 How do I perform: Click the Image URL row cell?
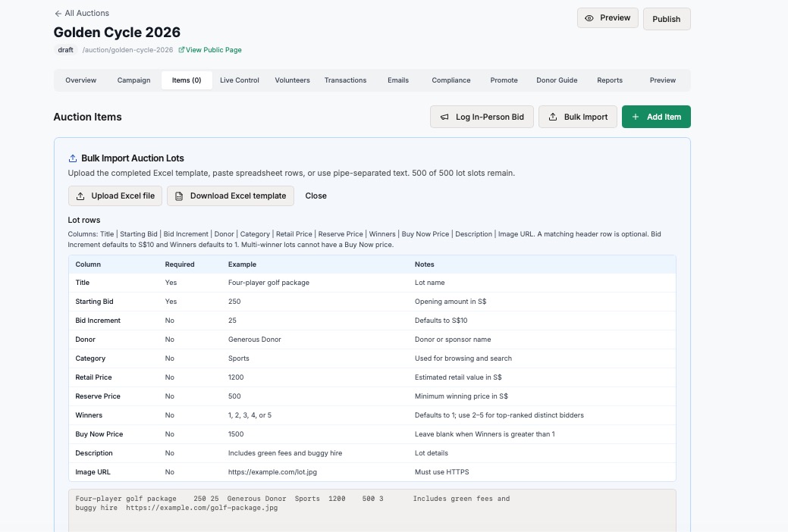[x=93, y=472]
